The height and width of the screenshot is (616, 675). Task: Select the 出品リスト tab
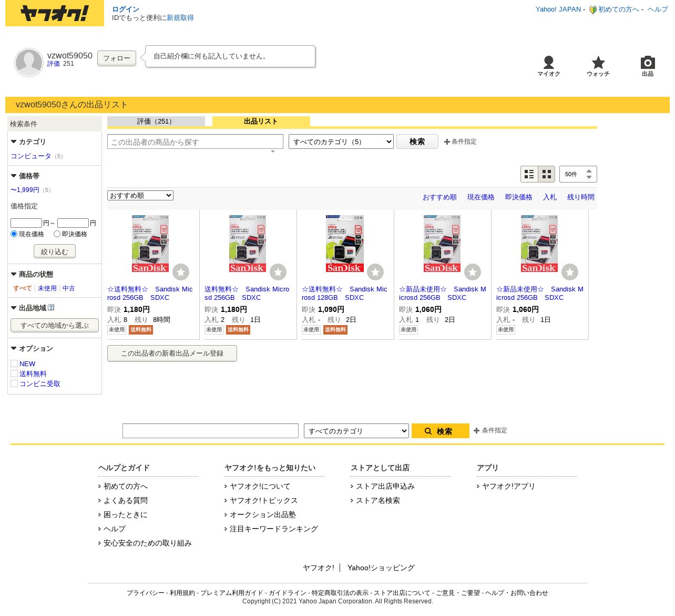click(261, 122)
